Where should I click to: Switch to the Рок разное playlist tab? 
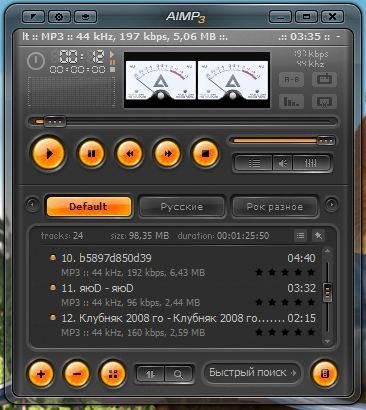click(275, 207)
